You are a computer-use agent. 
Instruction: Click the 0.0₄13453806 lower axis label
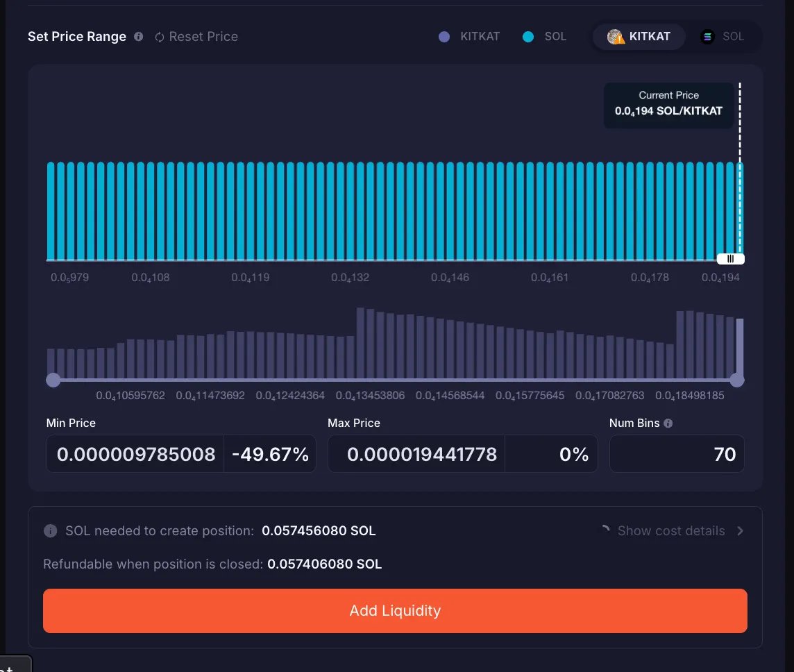pyautogui.click(x=370, y=396)
